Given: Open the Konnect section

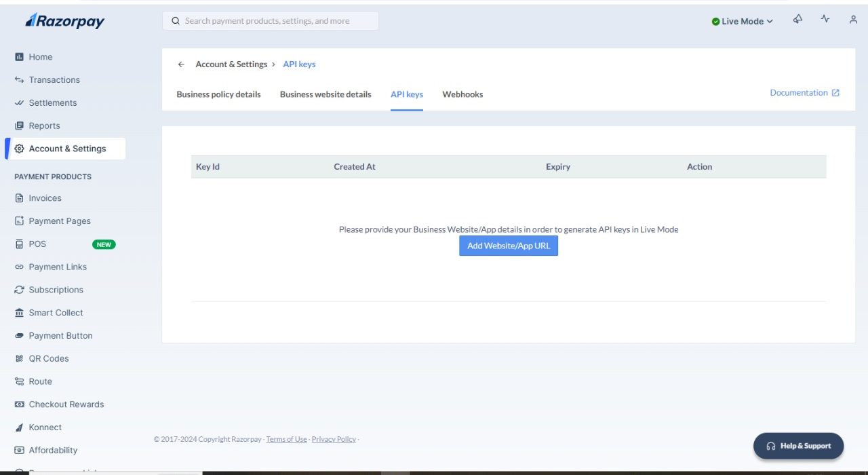Looking at the screenshot, I should pyautogui.click(x=45, y=427).
